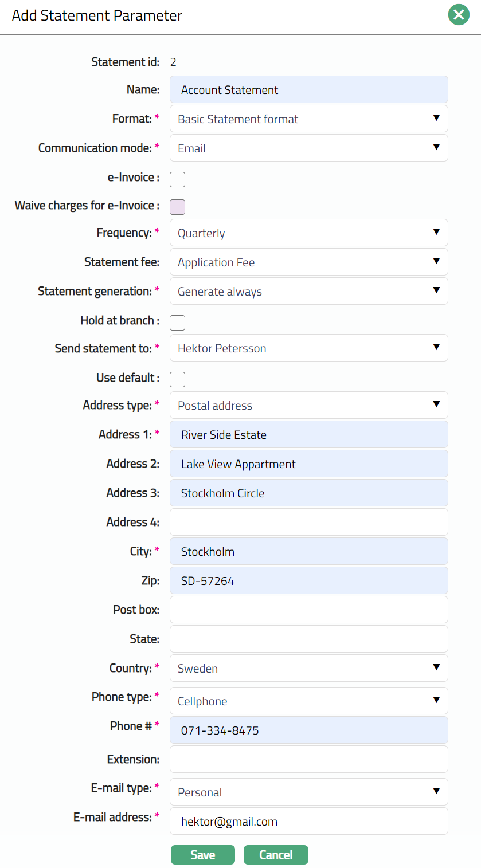Toggle the Use default checkbox
Viewport: 481px width, 868px height.
178,379
